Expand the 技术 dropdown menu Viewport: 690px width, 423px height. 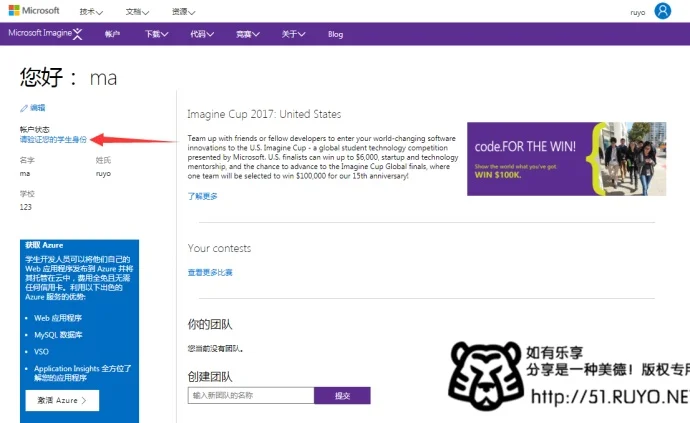click(x=91, y=12)
